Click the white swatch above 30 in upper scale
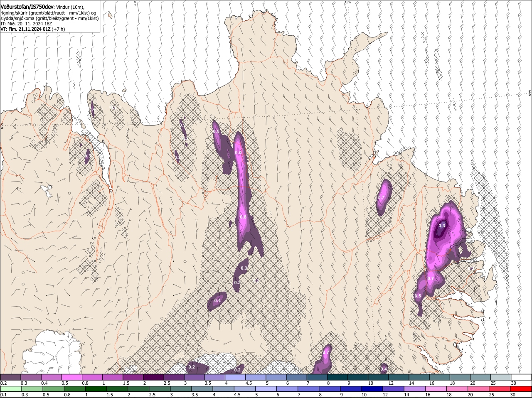 click(x=521, y=377)
